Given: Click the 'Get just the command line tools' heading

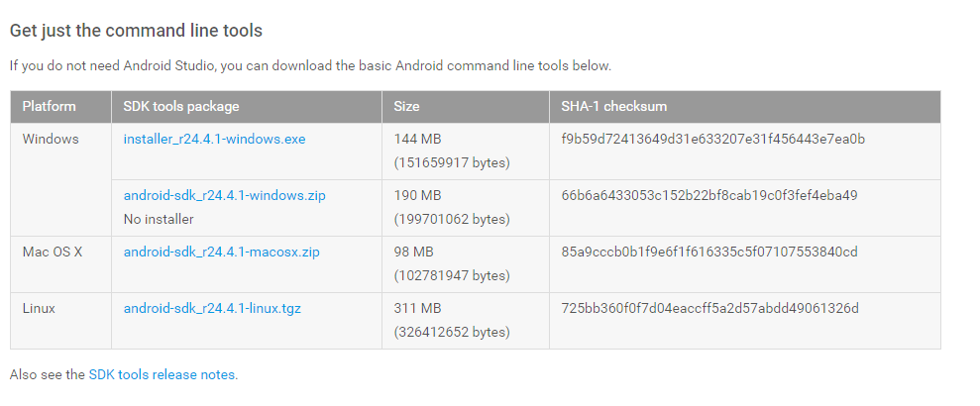Looking at the screenshot, I should [136, 31].
